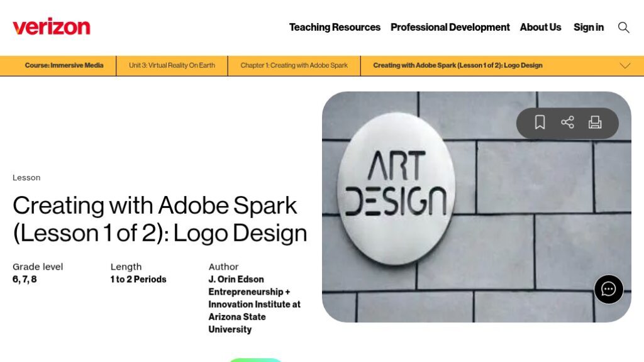The image size is (644, 362).
Task: Print the lesson via the printer icon
Action: pos(595,123)
